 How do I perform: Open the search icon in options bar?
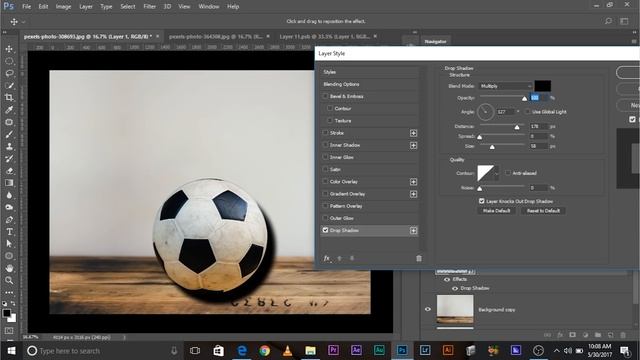pos(608,21)
